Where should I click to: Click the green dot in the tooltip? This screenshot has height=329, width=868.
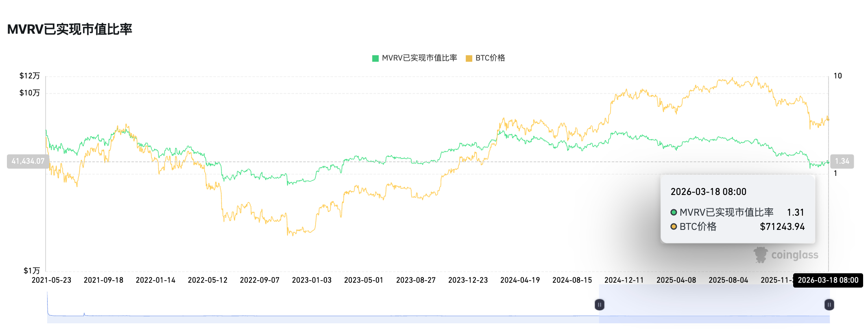click(x=674, y=212)
